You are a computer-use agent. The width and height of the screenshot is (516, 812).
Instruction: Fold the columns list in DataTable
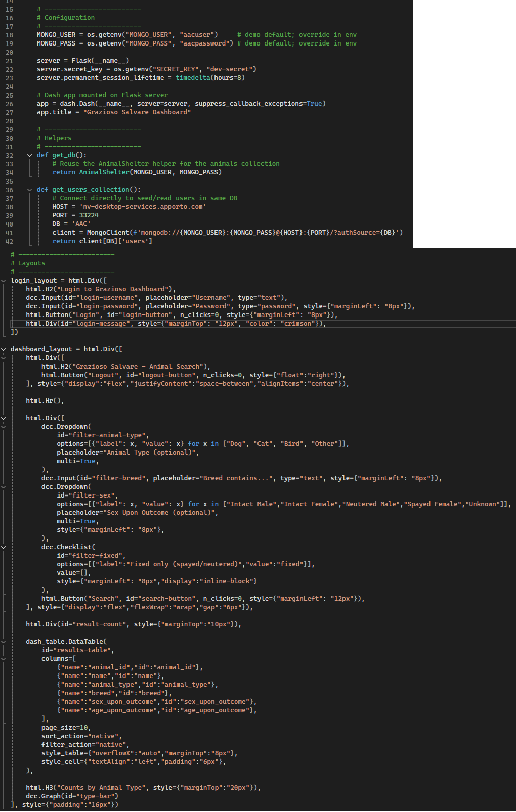[x=4, y=659]
